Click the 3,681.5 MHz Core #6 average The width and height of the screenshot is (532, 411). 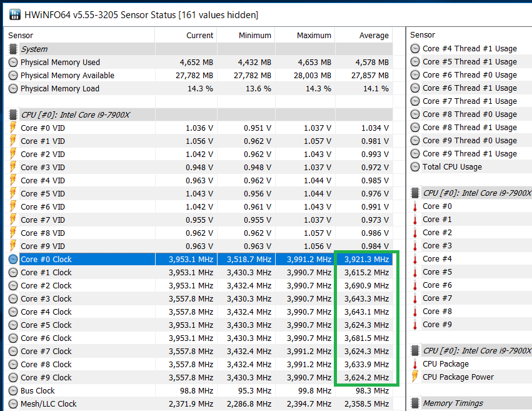pyautogui.click(x=366, y=338)
